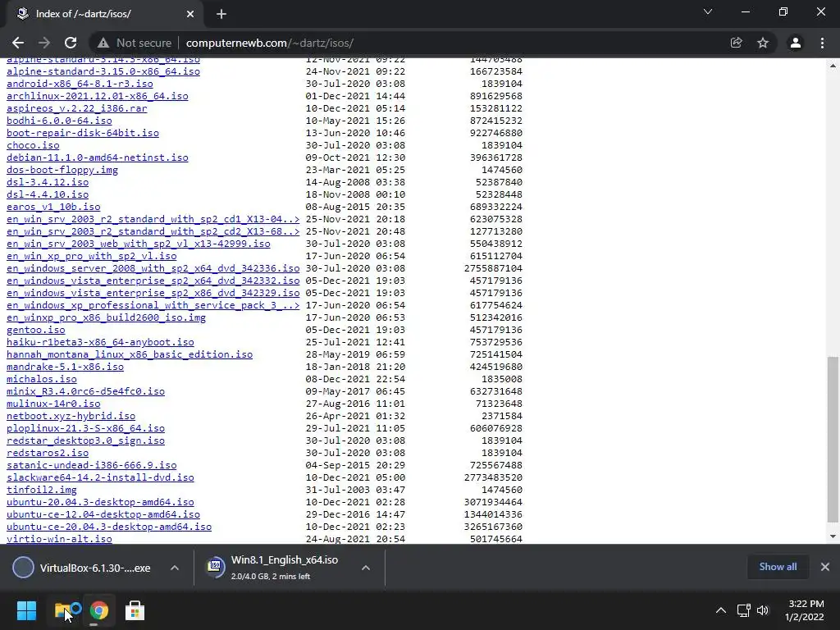840x630 pixels.
Task: Click the vertical scrollbar thumb
Action: pyautogui.click(x=833, y=440)
